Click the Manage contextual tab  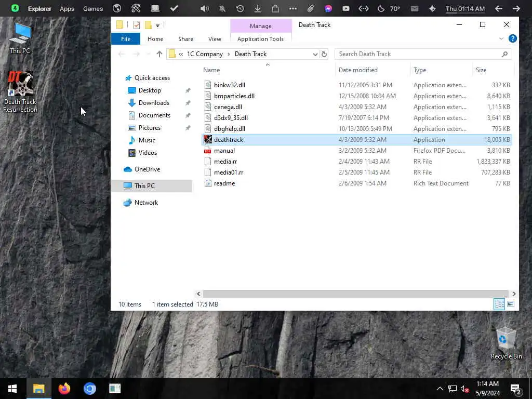point(261,26)
